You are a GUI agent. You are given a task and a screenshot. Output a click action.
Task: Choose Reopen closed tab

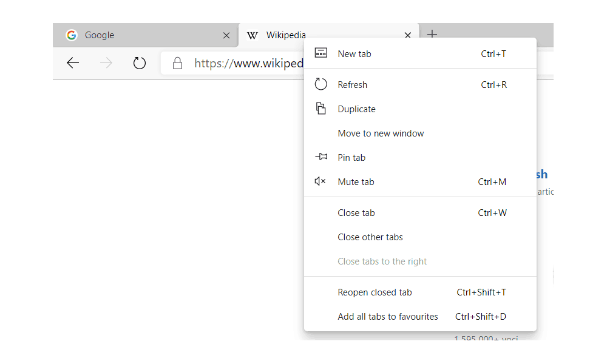click(375, 292)
